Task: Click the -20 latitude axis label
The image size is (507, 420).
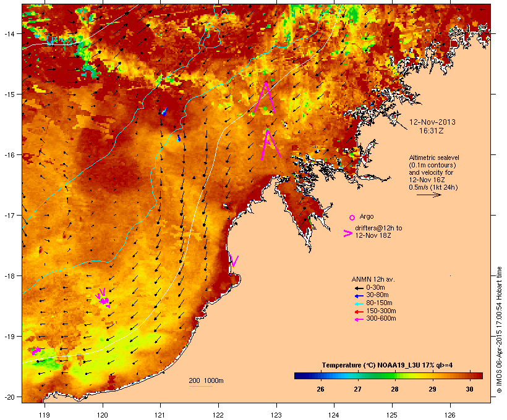Action: click(9, 397)
